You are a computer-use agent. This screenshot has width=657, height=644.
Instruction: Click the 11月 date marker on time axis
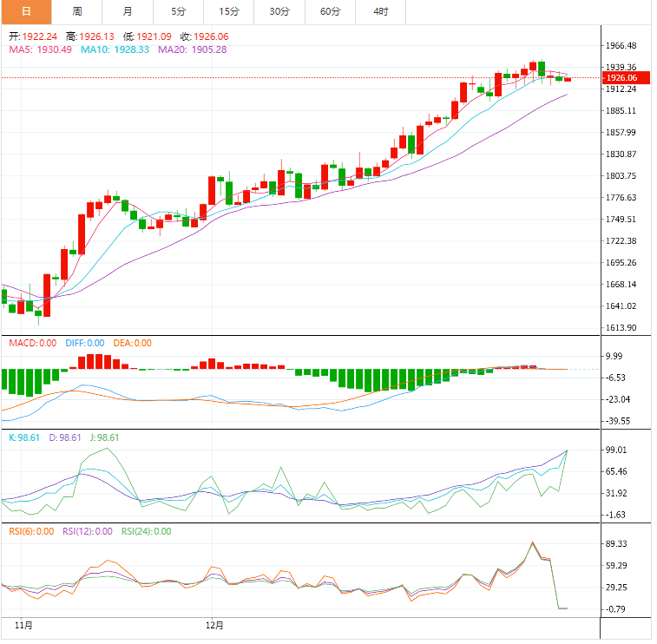coord(24,624)
